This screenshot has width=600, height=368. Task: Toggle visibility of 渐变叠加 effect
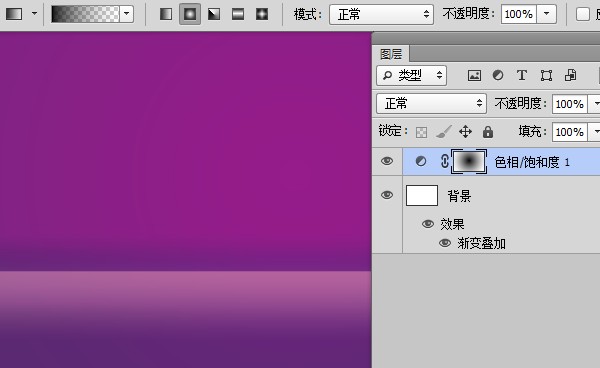[445, 243]
